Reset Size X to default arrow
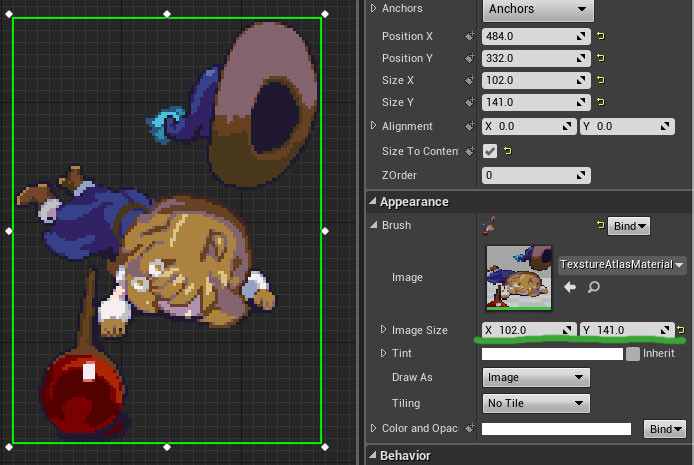 coord(601,80)
